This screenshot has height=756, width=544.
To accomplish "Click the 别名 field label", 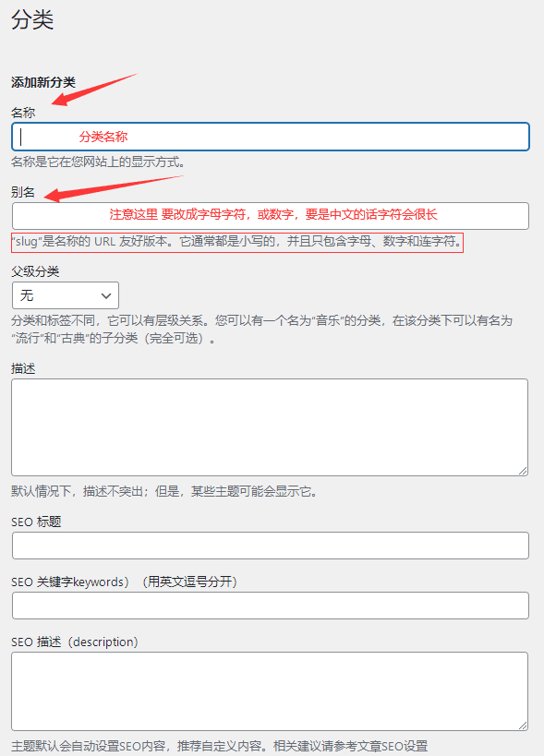I will [23, 192].
